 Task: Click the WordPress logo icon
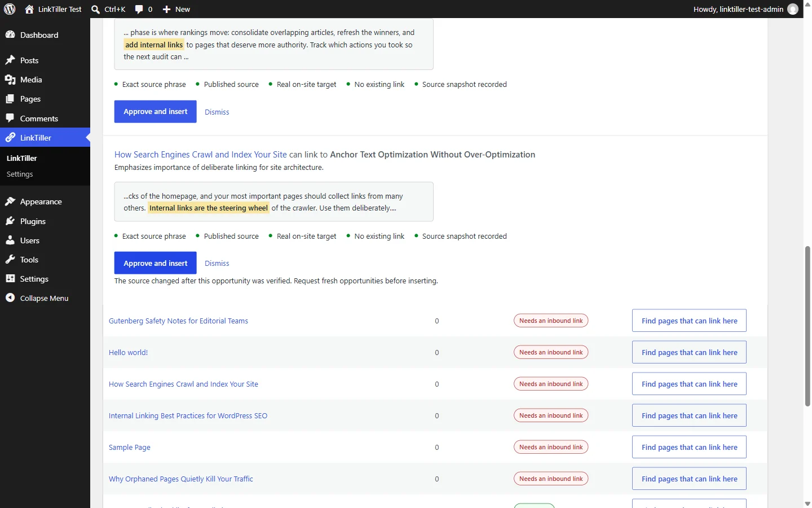(x=10, y=9)
